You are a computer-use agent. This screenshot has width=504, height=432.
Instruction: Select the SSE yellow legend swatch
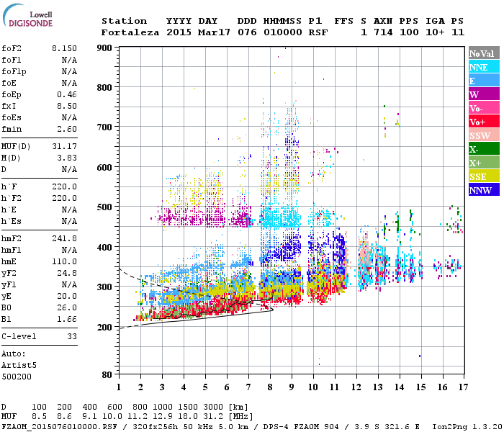(x=484, y=176)
